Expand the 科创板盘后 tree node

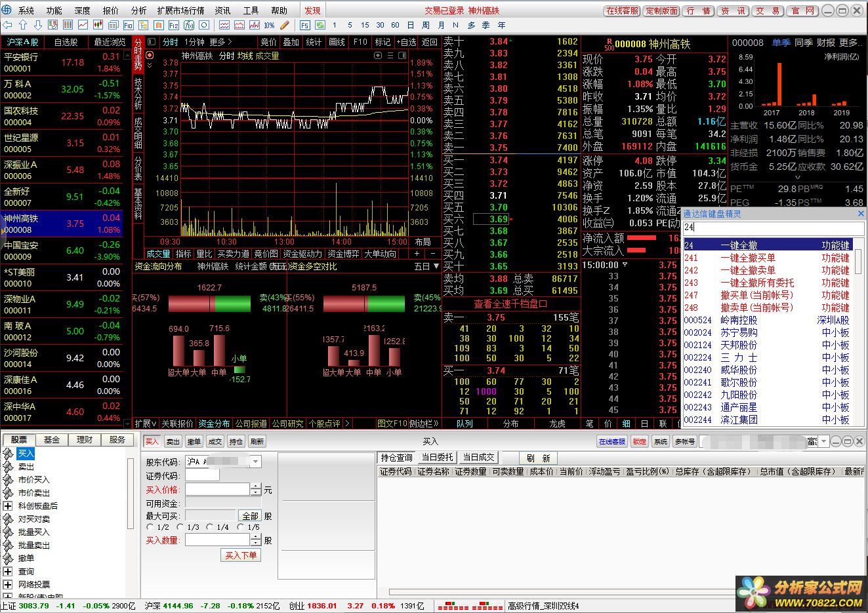coord(8,506)
